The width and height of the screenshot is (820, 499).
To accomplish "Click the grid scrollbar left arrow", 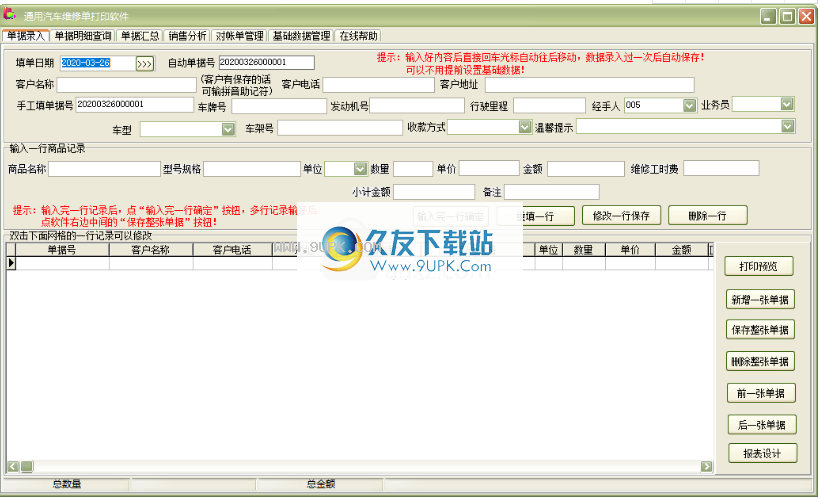I will 13,466.
